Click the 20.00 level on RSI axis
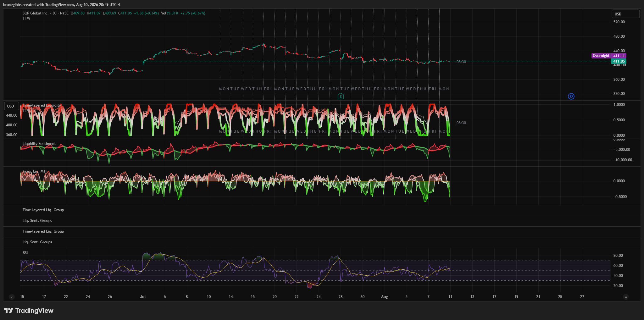Image resolution: width=644 pixels, height=320 pixels. click(x=618, y=286)
